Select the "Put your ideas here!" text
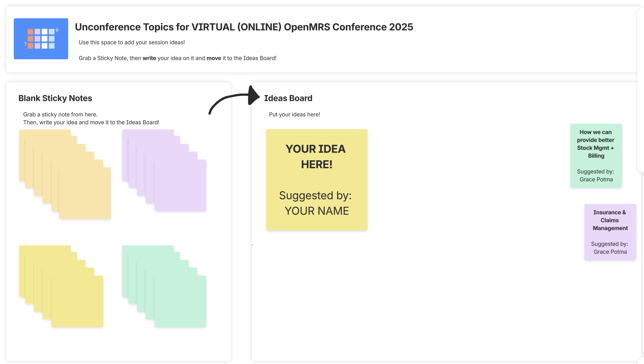Screen dimensions: 644x364 (294, 114)
